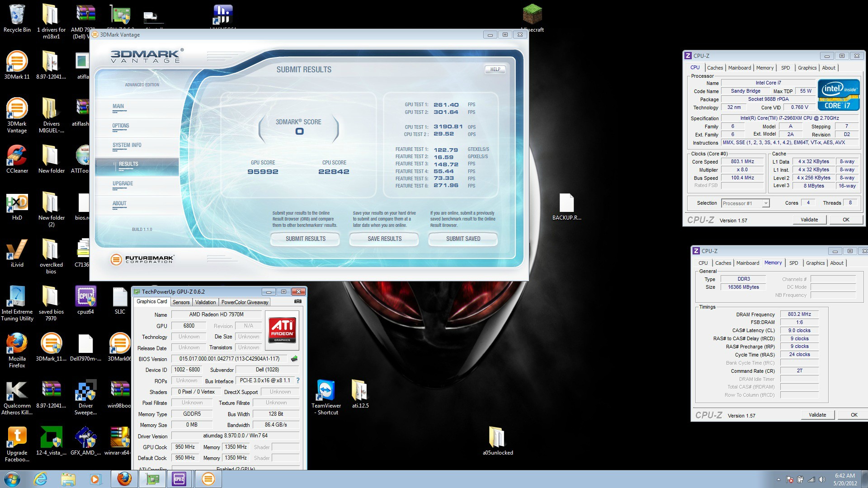Click Validate in upper CPU-Z window
Image resolution: width=868 pixels, height=488 pixels.
coord(809,220)
